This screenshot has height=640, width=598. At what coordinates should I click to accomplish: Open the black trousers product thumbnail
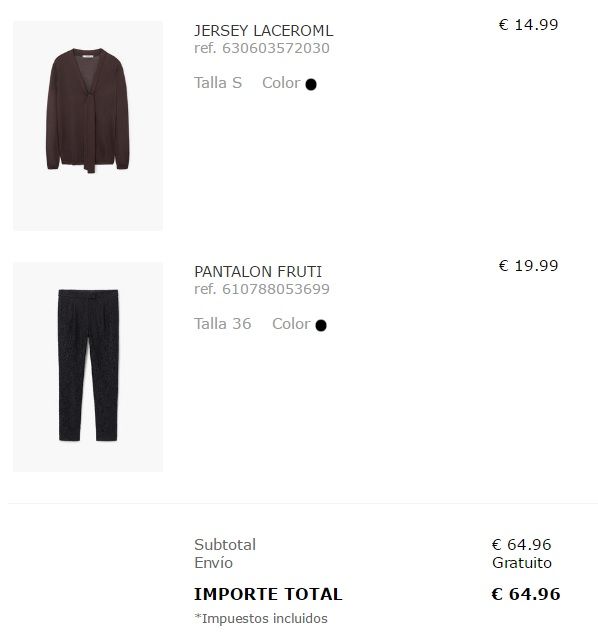(88, 367)
